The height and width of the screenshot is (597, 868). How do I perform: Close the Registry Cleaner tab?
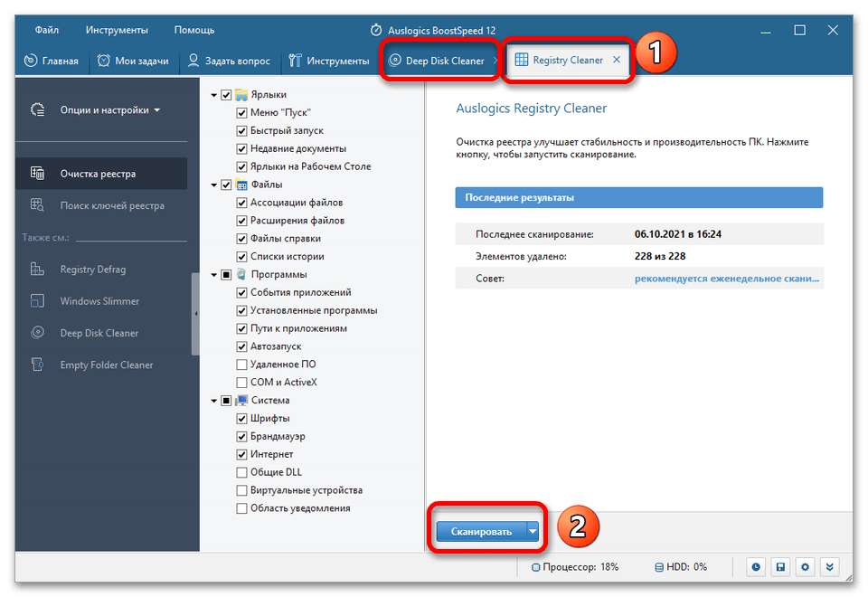617,61
